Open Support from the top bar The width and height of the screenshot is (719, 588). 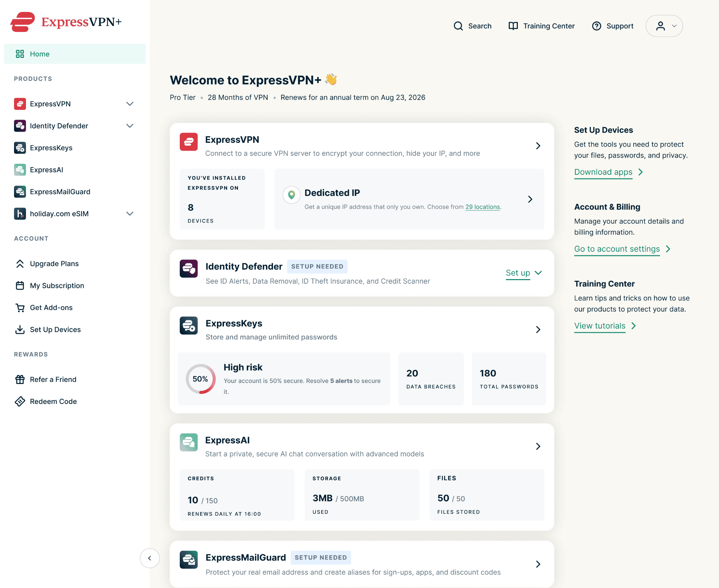pos(613,26)
